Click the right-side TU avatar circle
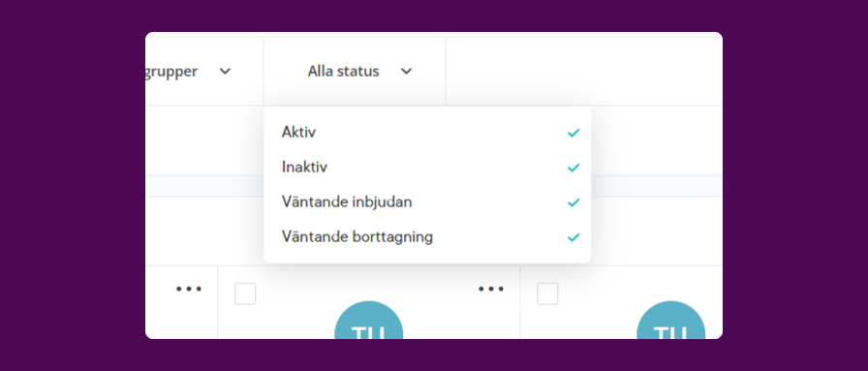The image size is (868, 371). [671, 321]
